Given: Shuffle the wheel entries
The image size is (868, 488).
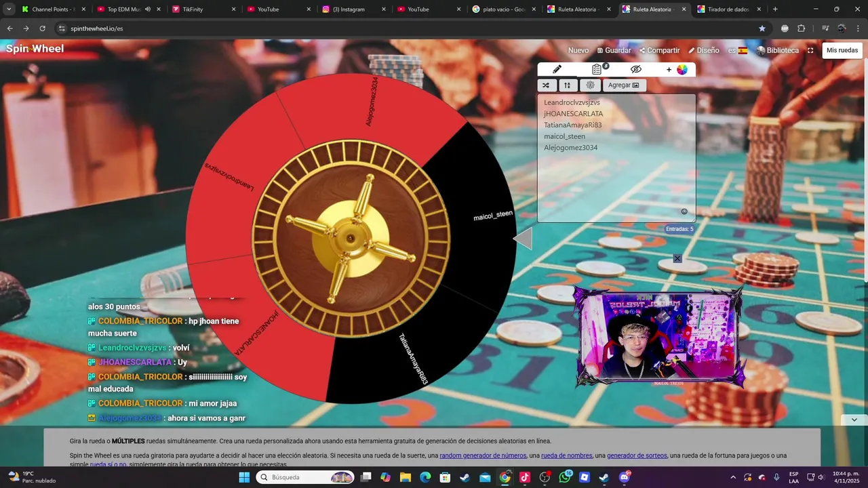Looking at the screenshot, I should (547, 85).
